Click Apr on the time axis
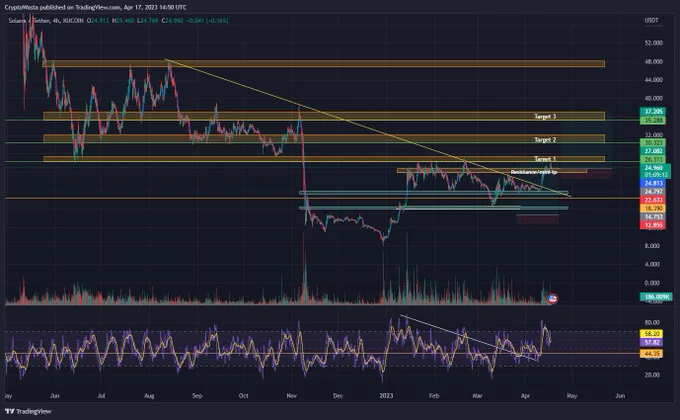Image resolution: width=680 pixels, height=420 pixels. coord(525,396)
